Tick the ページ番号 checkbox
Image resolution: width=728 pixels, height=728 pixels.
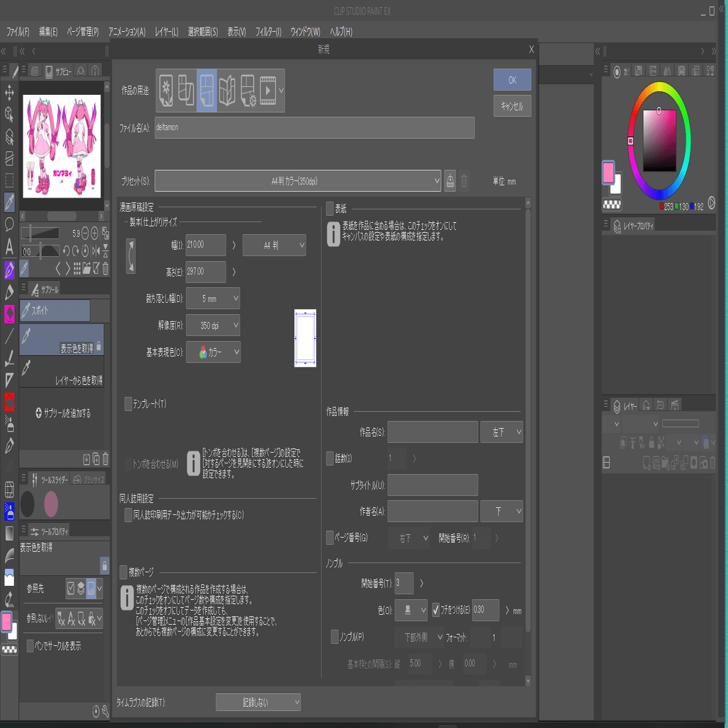(x=330, y=538)
